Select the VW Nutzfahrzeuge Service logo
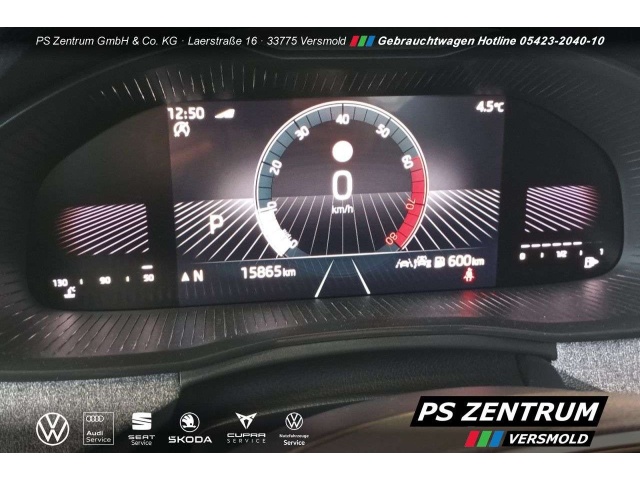640x480 pixels. pyautogui.click(x=293, y=428)
